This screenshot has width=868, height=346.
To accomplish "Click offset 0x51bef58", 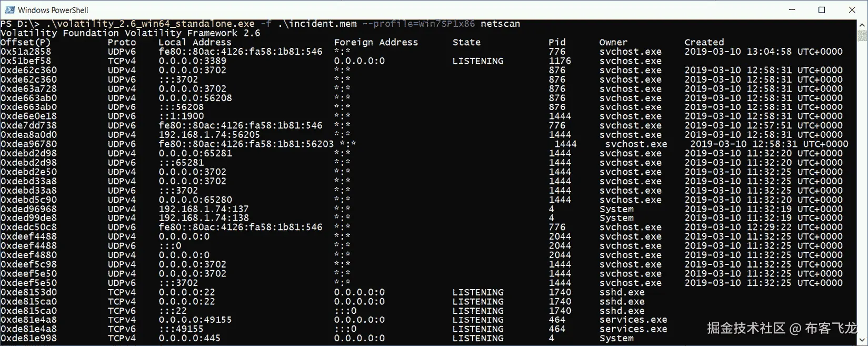I will click(x=25, y=61).
